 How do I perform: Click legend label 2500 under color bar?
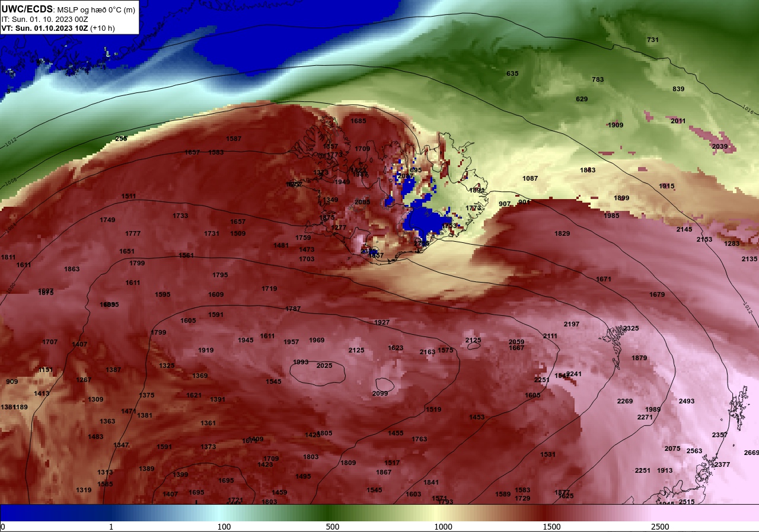[x=660, y=527]
